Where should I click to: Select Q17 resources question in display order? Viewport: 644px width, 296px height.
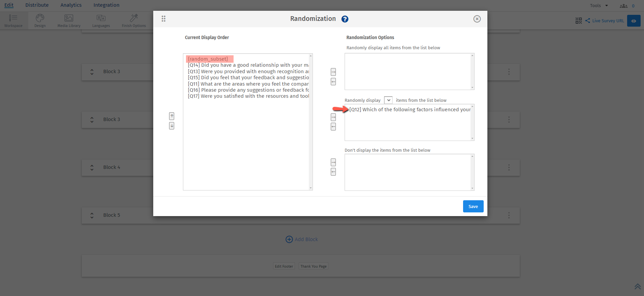(x=248, y=96)
